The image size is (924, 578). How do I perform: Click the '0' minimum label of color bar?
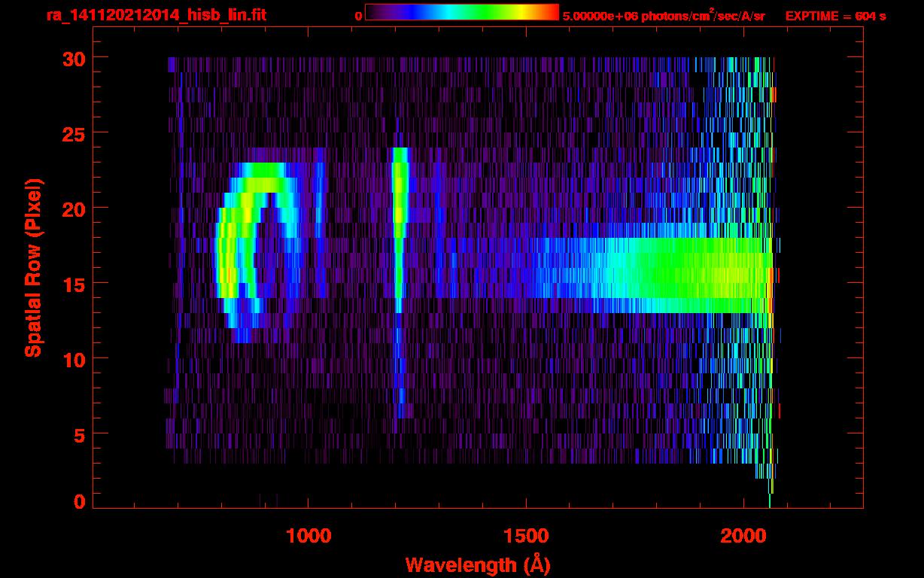point(359,16)
